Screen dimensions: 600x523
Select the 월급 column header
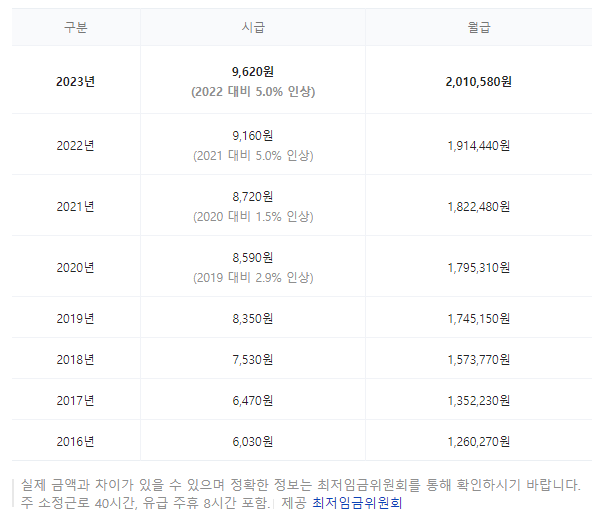(479, 27)
